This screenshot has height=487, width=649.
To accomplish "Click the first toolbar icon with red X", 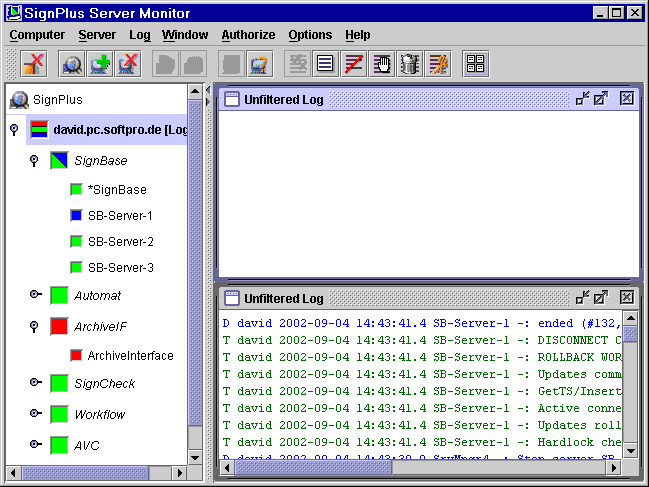I will 34,65.
